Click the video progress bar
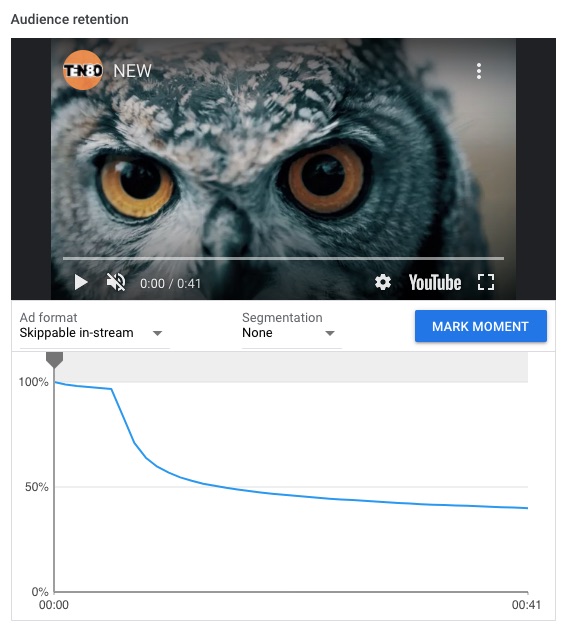Image resolution: width=565 pixels, height=634 pixels. click(283, 258)
